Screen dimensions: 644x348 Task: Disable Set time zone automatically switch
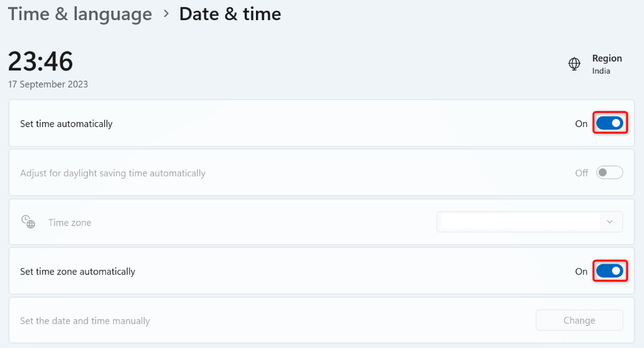(609, 271)
